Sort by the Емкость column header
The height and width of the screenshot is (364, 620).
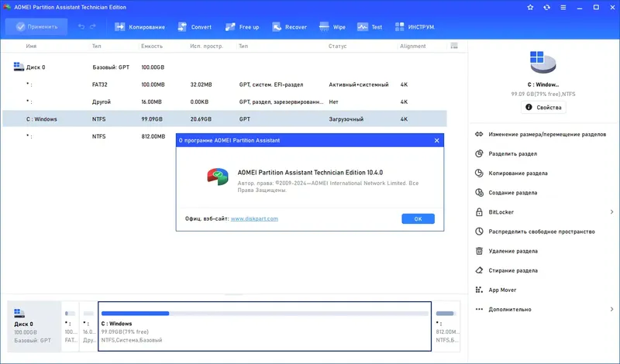(152, 46)
